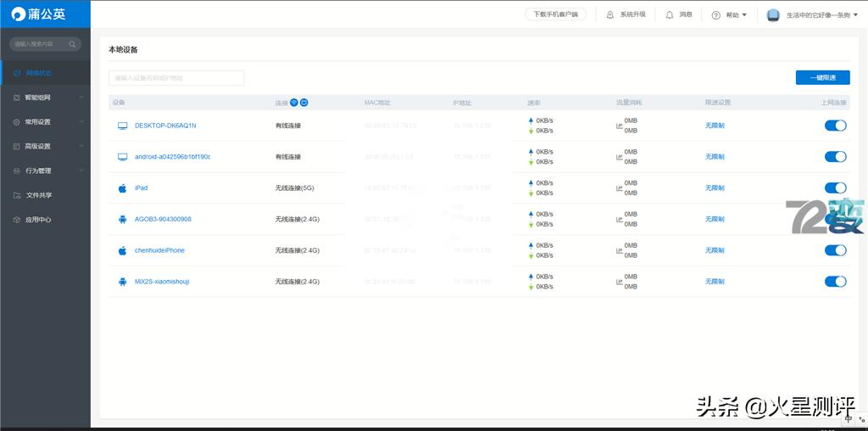Click the 智能组网 sidebar icon
The height and width of the screenshot is (431, 868).
[17, 98]
